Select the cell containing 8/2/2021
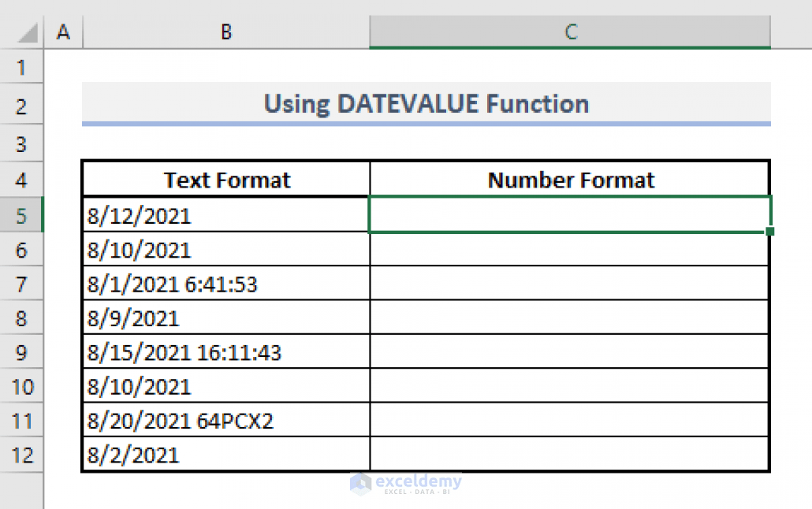Viewport: 812px width, 509px height. point(226,455)
